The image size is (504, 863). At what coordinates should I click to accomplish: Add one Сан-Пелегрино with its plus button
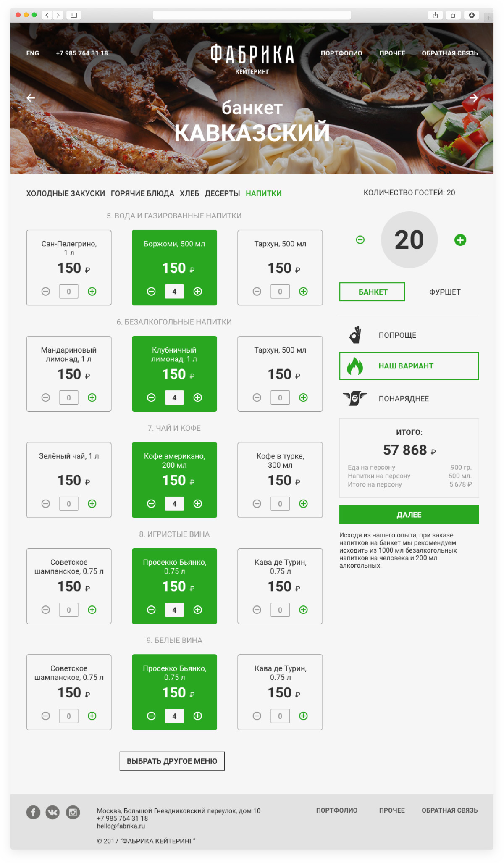click(92, 292)
